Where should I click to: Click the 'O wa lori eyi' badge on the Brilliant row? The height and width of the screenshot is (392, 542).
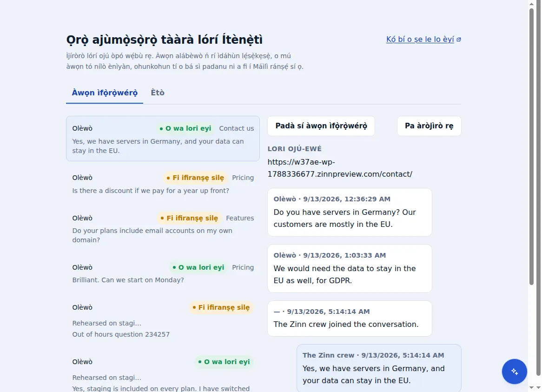pos(198,267)
